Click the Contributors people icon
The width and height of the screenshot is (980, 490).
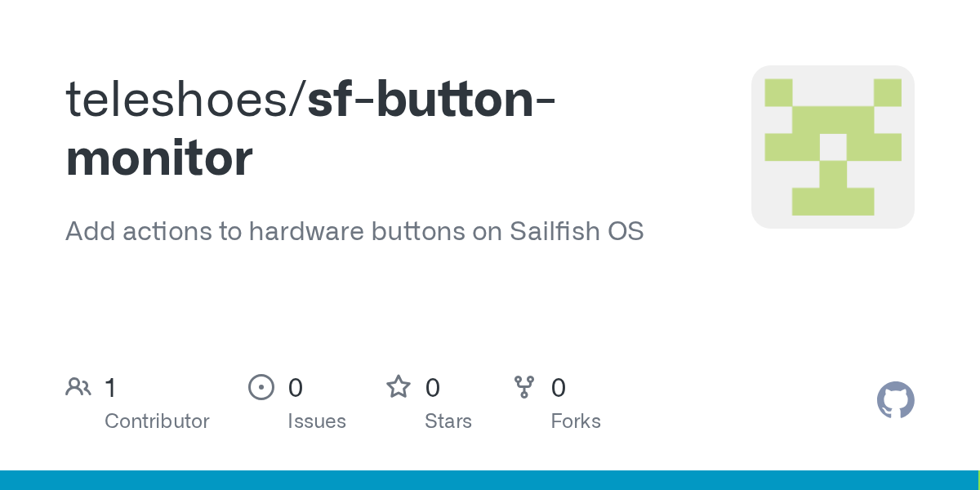(x=78, y=387)
